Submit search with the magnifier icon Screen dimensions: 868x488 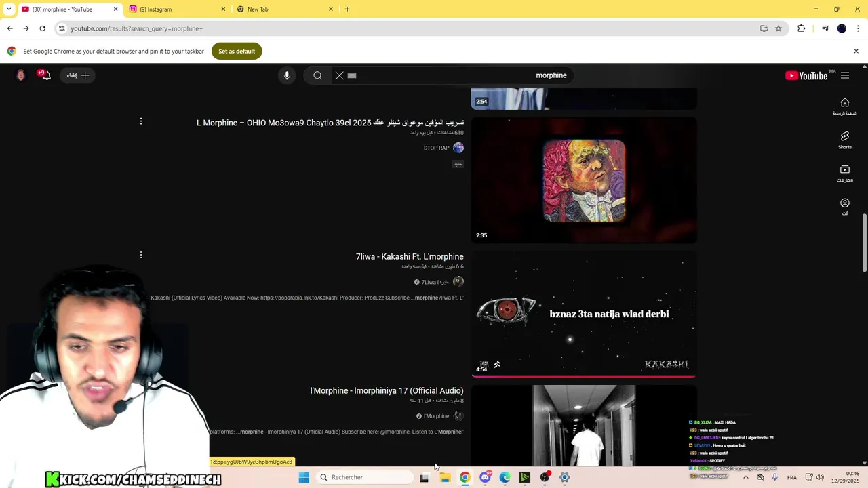[x=317, y=75]
